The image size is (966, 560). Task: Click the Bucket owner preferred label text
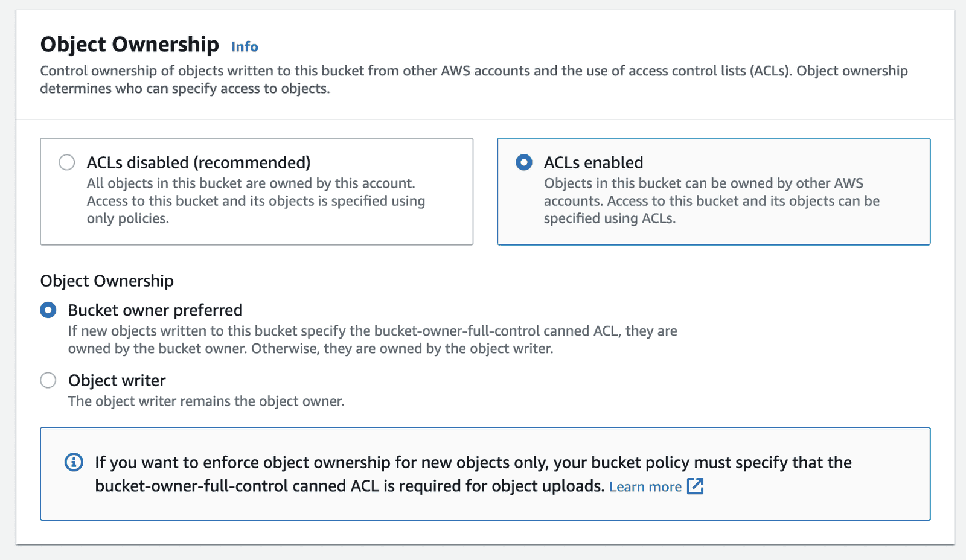155,310
